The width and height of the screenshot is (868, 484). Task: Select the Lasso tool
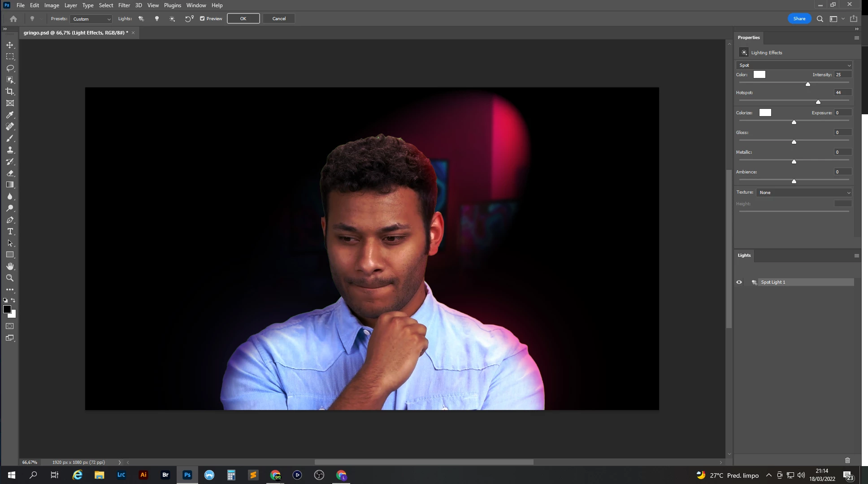click(x=10, y=68)
